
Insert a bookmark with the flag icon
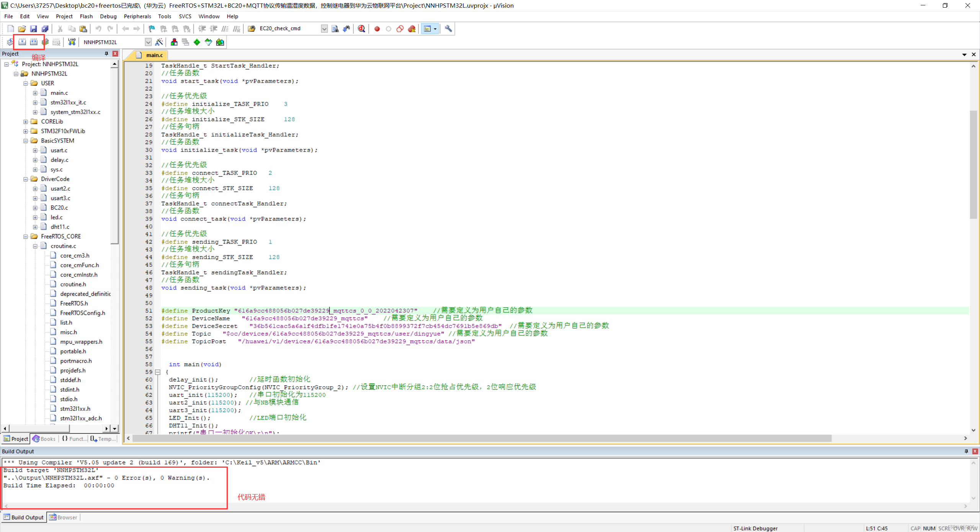coord(152,29)
